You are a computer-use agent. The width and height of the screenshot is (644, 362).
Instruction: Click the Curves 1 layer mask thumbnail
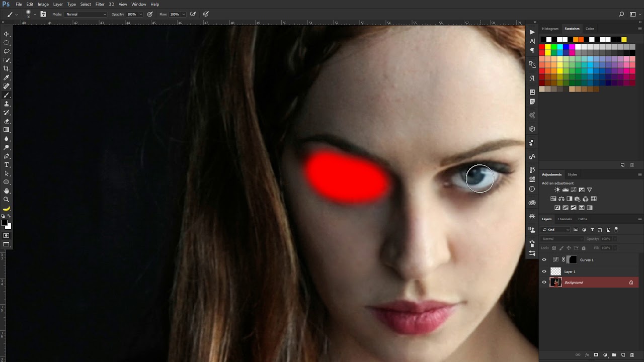point(572,260)
